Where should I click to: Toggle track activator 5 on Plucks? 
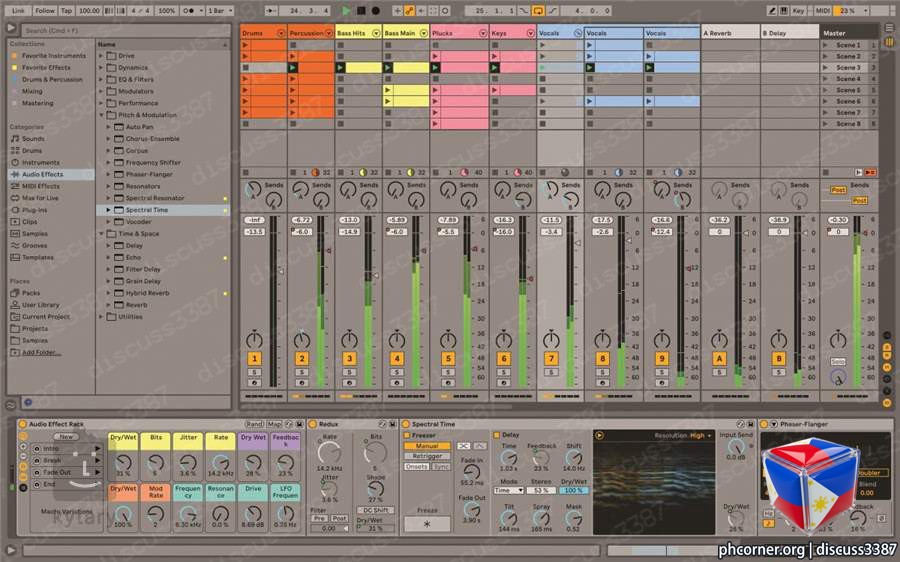pos(448,359)
